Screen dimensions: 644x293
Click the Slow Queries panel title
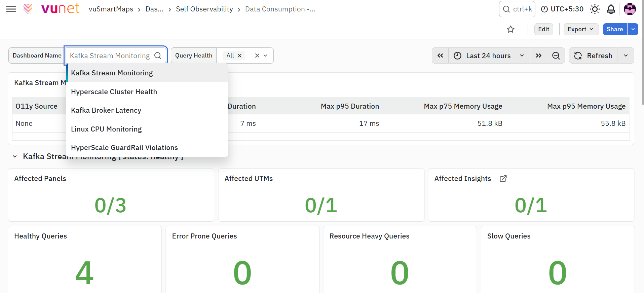point(509,236)
